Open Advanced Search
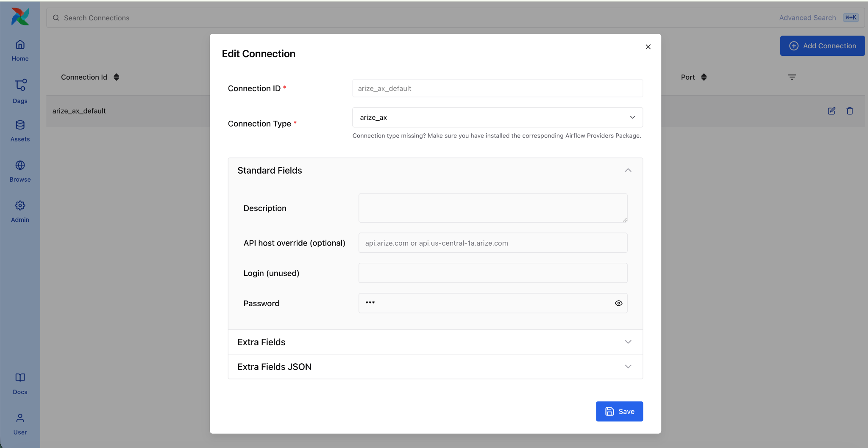 pos(807,18)
